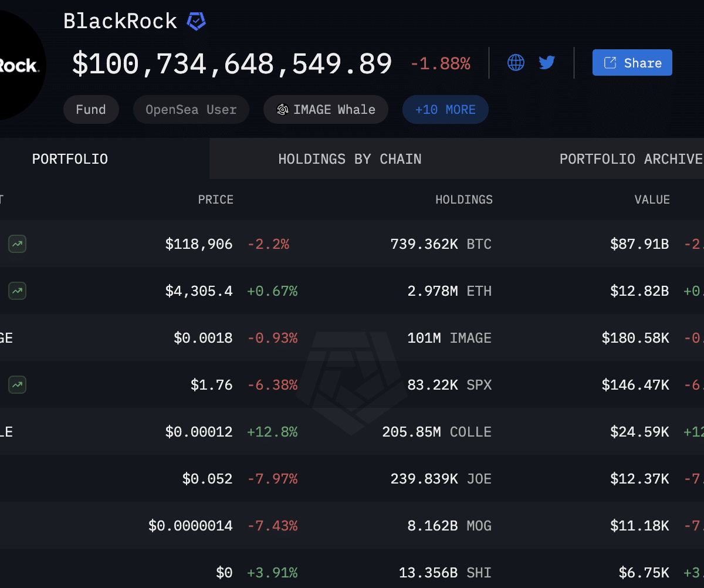Select the OpenSea User tag
This screenshot has width=704, height=588.
(191, 110)
